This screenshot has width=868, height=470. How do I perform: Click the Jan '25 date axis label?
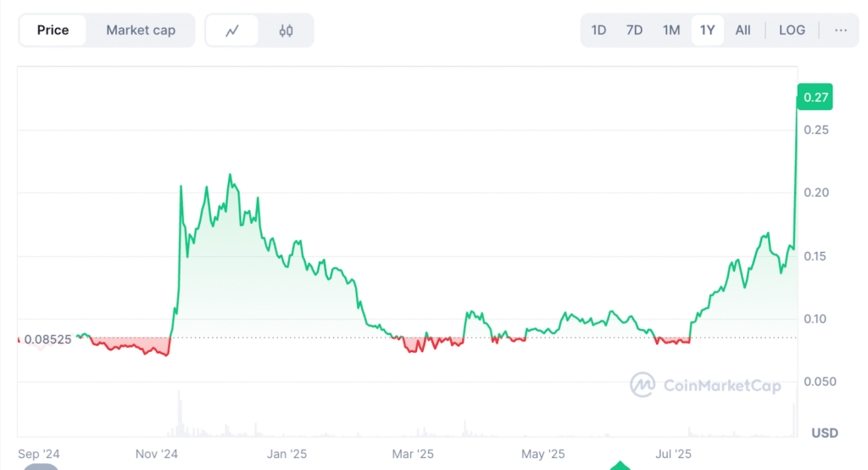[288, 454]
